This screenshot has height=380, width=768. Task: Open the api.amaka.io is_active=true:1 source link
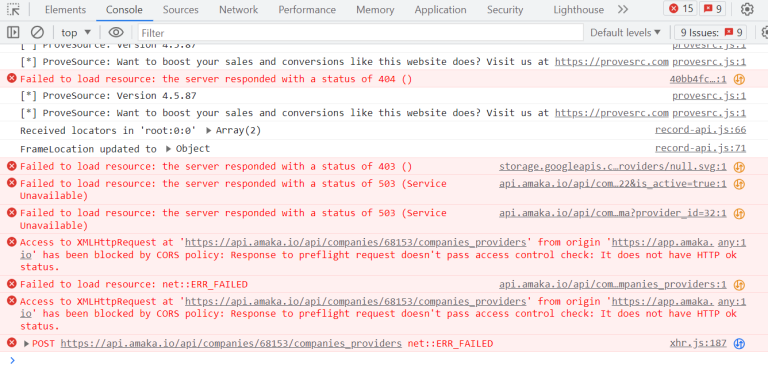point(613,184)
